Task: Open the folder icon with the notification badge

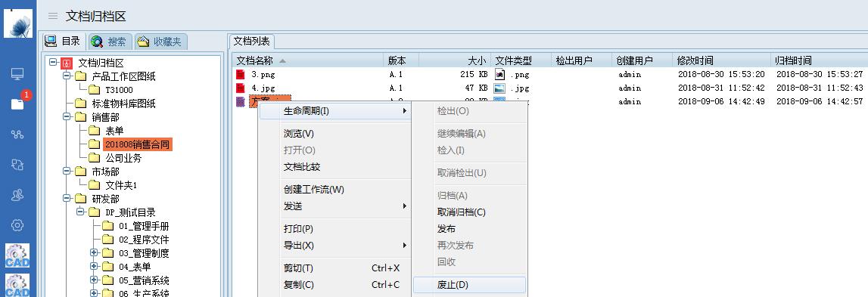Action: point(17,104)
